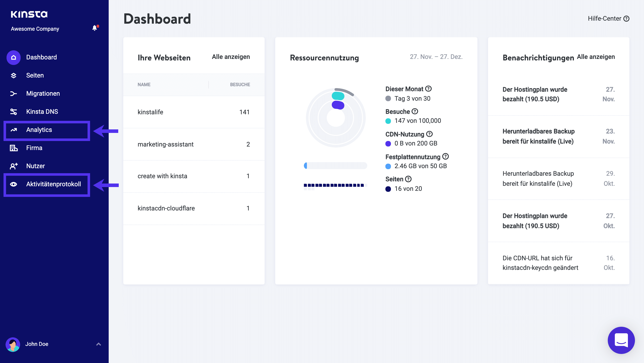Expand the John Doe account menu chevron

98,344
